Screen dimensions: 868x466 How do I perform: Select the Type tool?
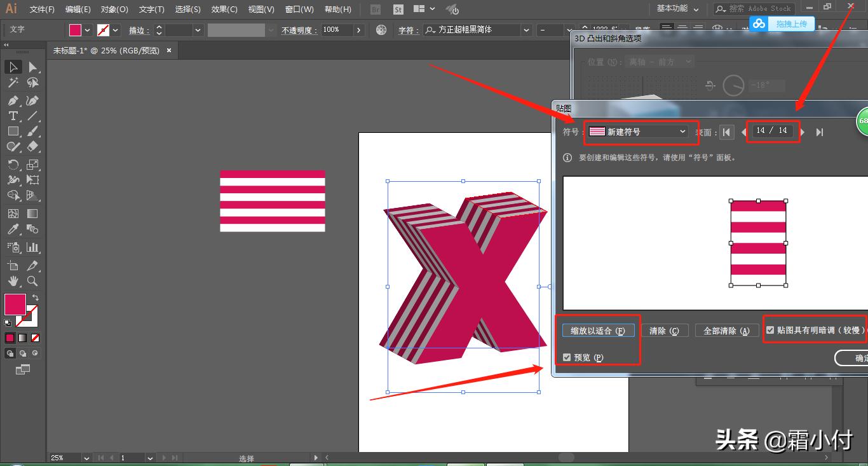12,116
